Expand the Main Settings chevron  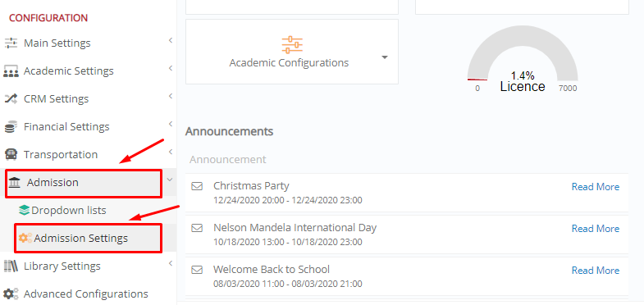[x=171, y=40]
